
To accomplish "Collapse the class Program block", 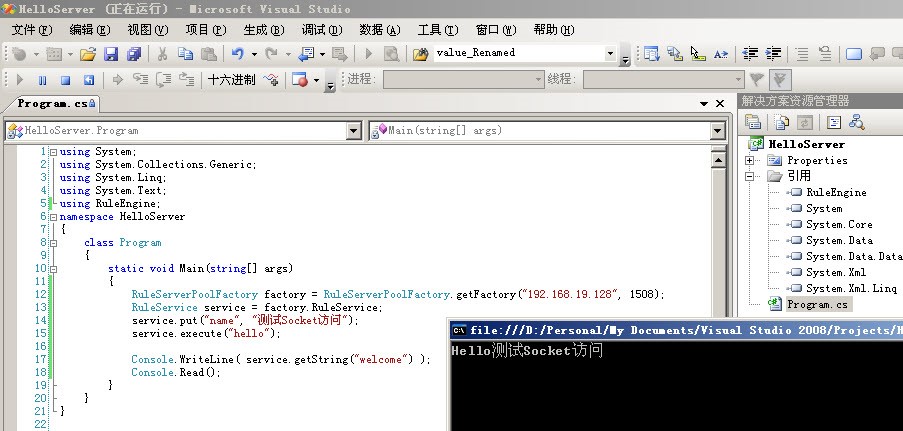I will coord(54,243).
